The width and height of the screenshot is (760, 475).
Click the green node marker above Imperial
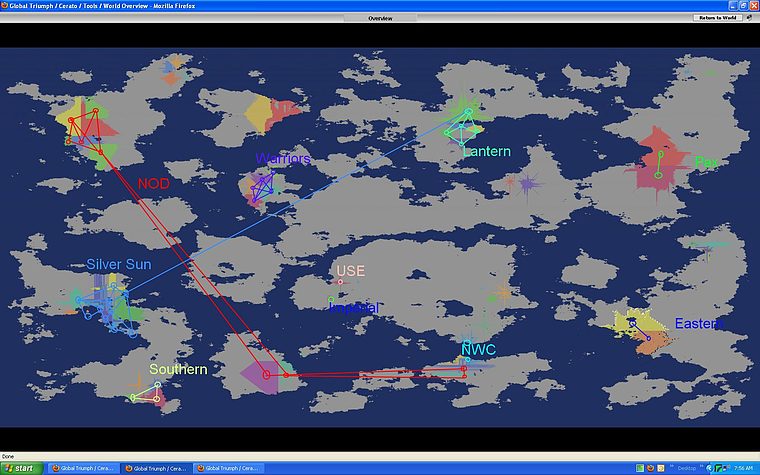(331, 300)
